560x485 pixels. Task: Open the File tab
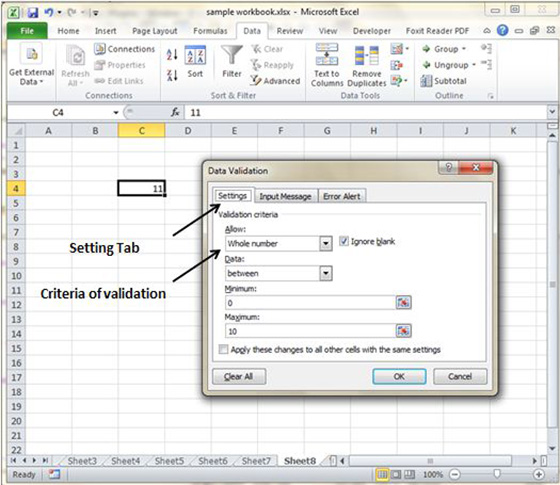27,31
